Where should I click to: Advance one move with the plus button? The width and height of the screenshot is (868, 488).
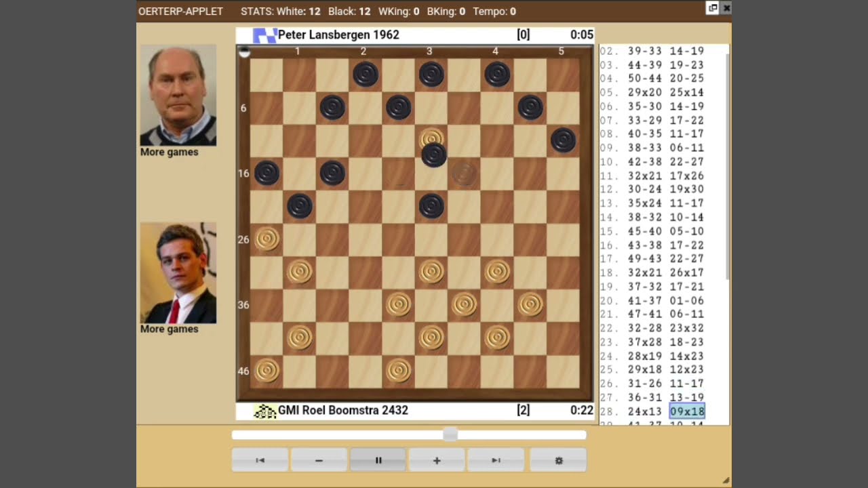(x=437, y=460)
